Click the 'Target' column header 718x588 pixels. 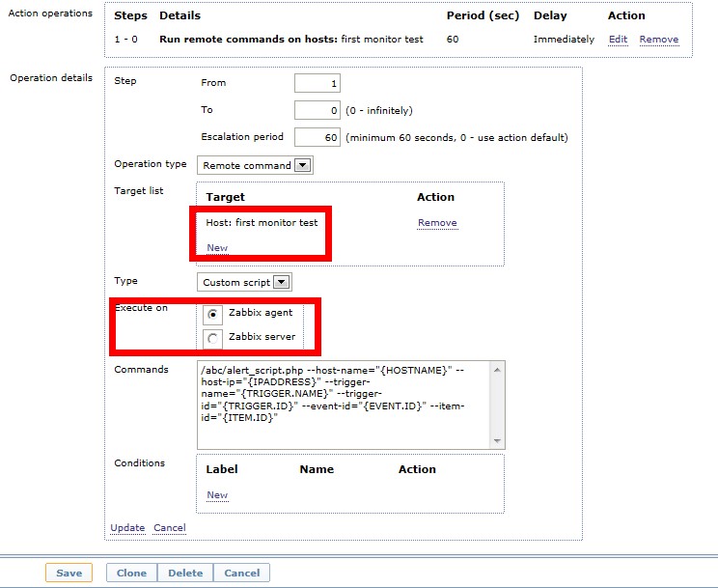point(225,197)
